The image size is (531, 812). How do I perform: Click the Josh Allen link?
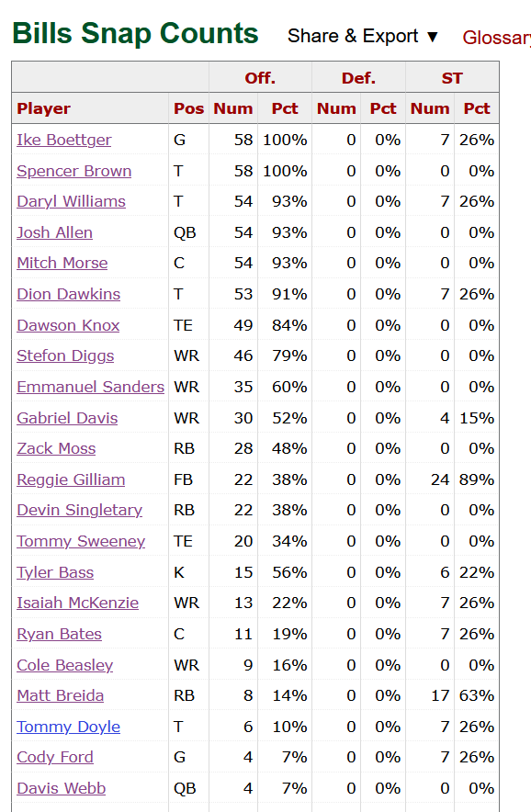click(x=54, y=232)
